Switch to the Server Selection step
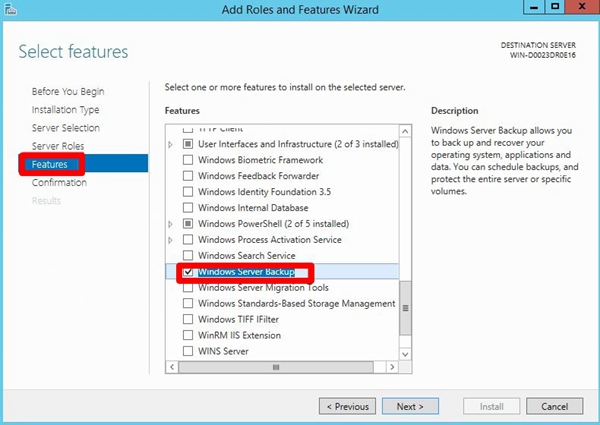The image size is (600, 425). [66, 128]
